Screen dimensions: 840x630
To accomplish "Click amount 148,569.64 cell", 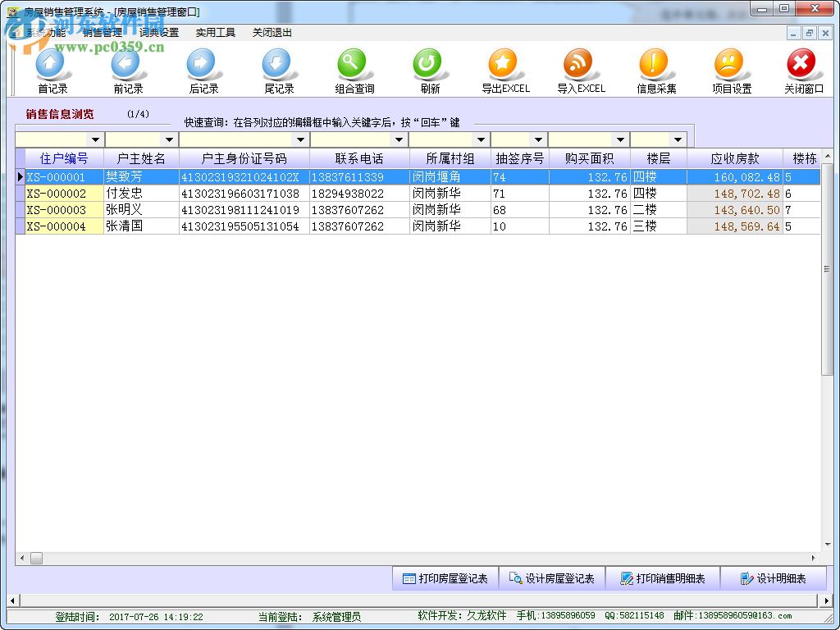I will point(735,226).
